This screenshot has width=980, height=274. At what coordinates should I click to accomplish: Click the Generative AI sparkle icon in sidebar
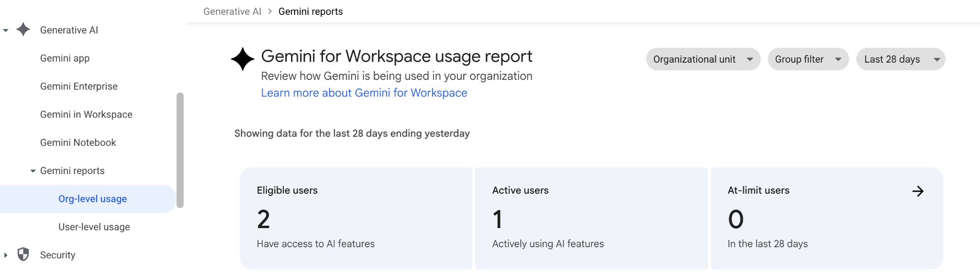(x=23, y=30)
